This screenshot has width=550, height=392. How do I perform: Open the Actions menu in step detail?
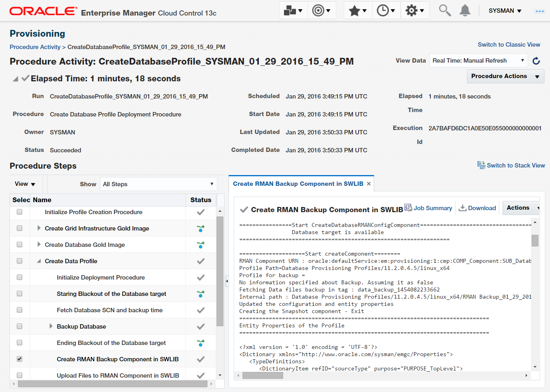521,208
